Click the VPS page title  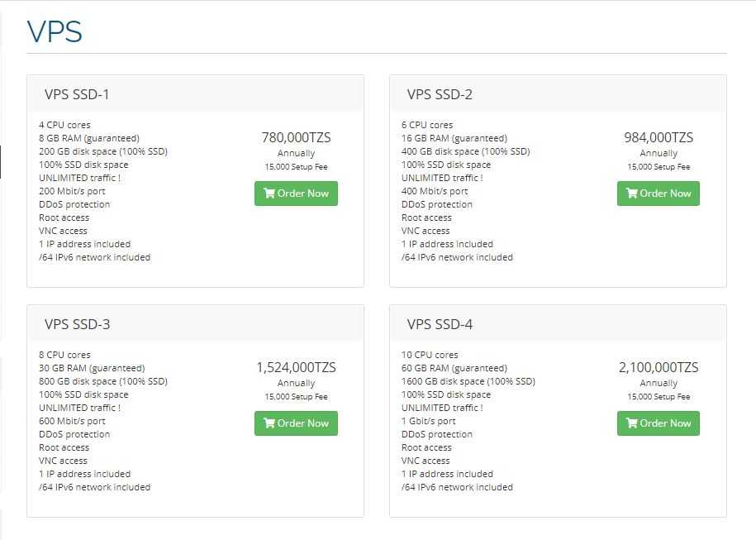tap(55, 32)
